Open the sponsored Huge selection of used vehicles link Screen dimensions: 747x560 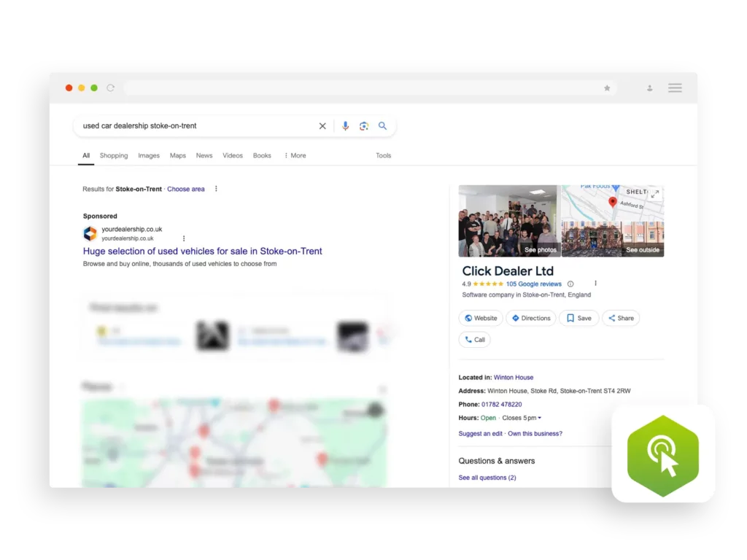point(203,251)
